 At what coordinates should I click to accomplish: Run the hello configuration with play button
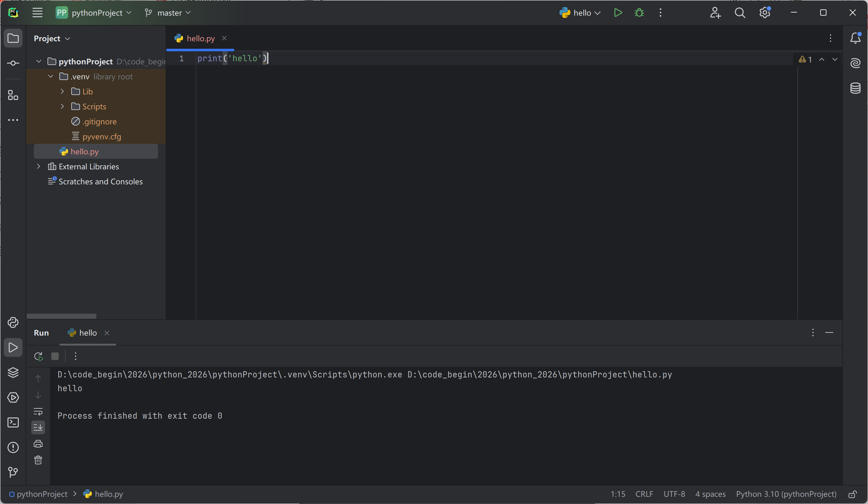618,13
